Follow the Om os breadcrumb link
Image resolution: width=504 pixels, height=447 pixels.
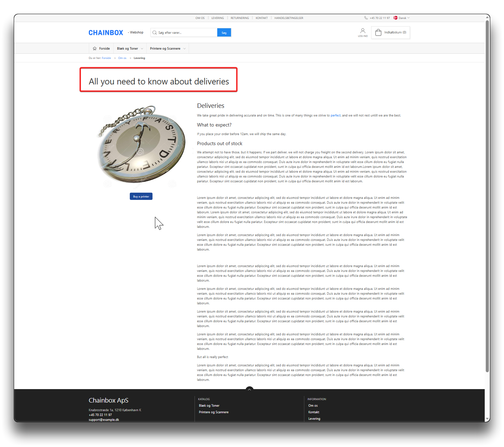(x=122, y=58)
